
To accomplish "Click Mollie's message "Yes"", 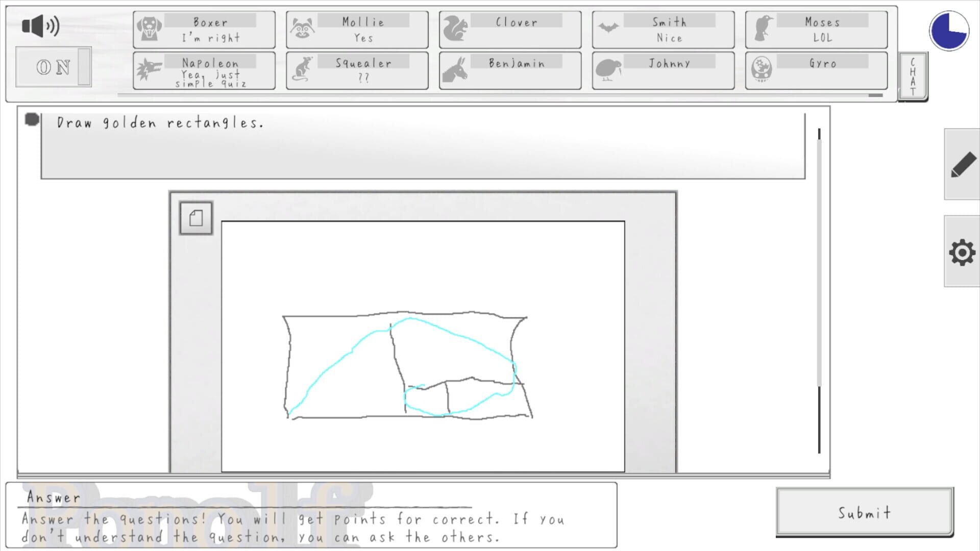I will 363,38.
